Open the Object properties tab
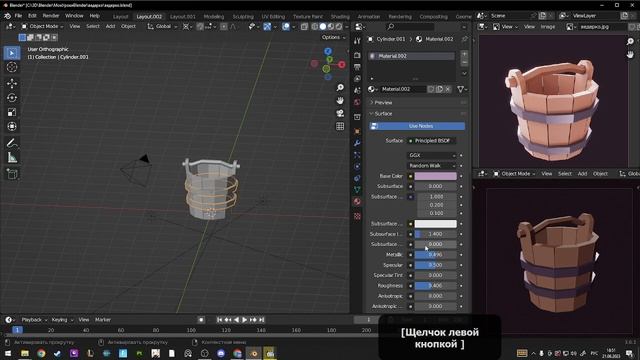The height and width of the screenshot is (360, 640). coord(357,131)
